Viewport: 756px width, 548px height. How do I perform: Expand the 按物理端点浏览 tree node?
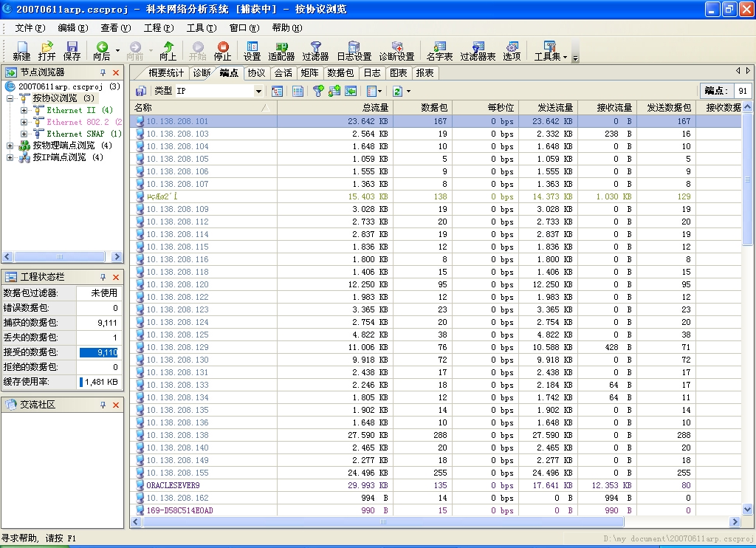tap(10, 145)
